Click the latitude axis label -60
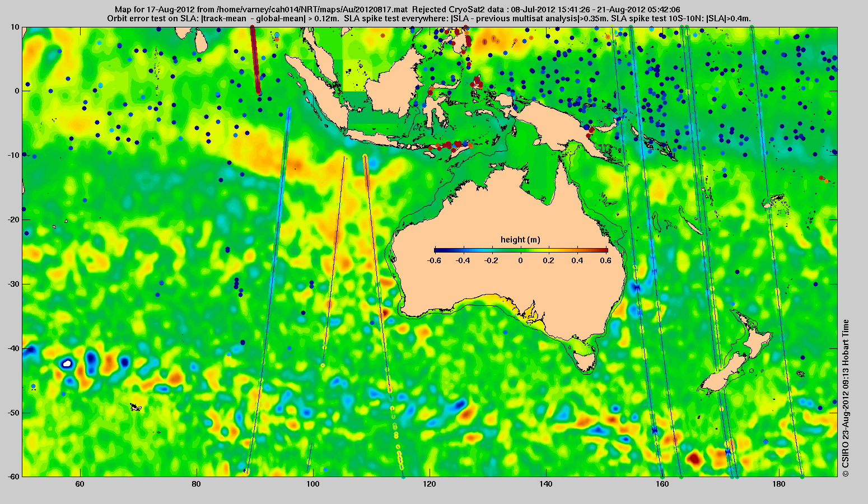The height and width of the screenshot is (504, 868). tap(13, 477)
